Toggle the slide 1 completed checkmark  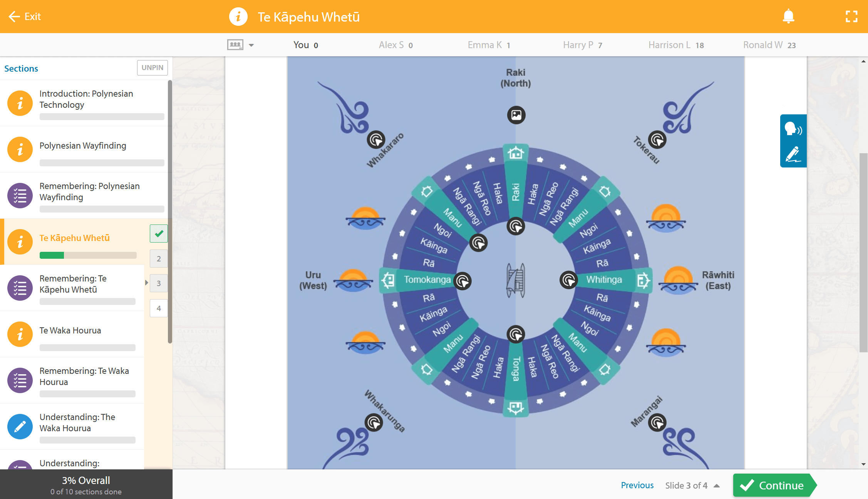(x=159, y=233)
